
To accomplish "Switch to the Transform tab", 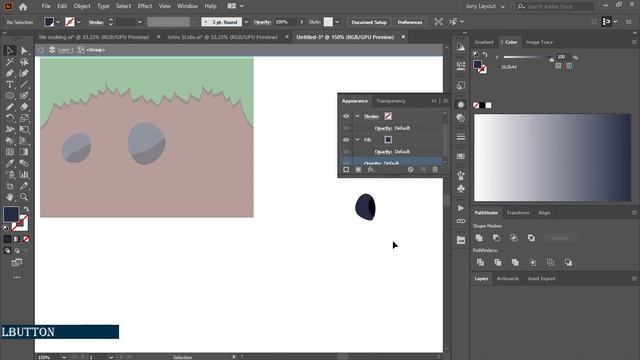I will click(518, 213).
